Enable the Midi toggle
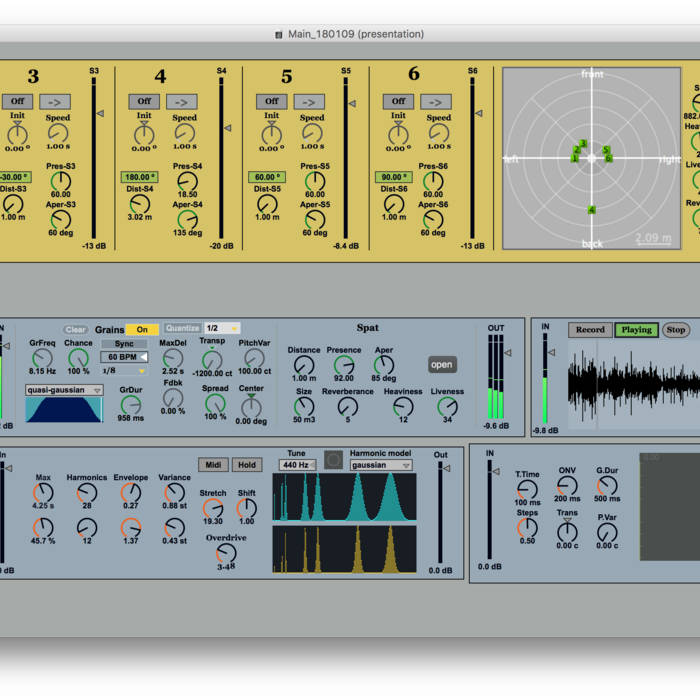The height and width of the screenshot is (700, 700). pyautogui.click(x=214, y=464)
